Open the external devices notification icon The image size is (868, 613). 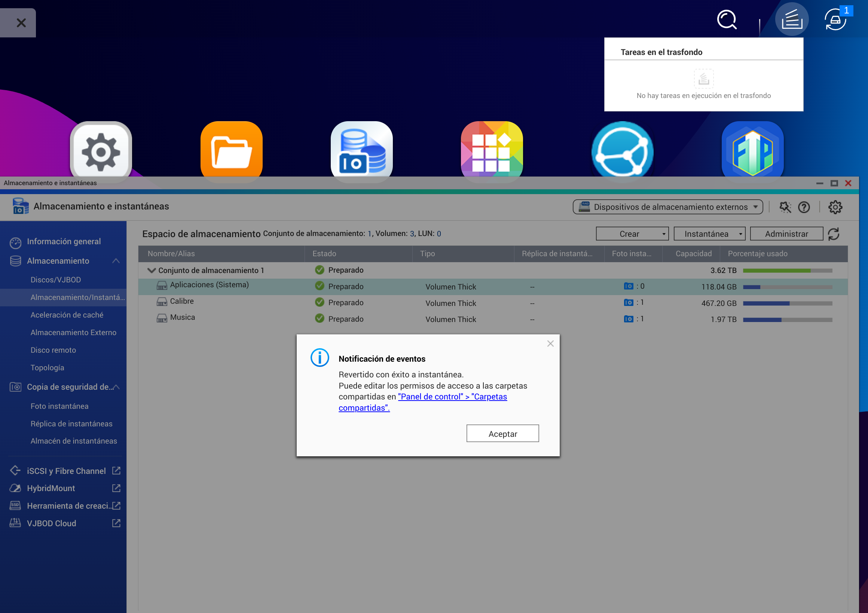point(835,20)
